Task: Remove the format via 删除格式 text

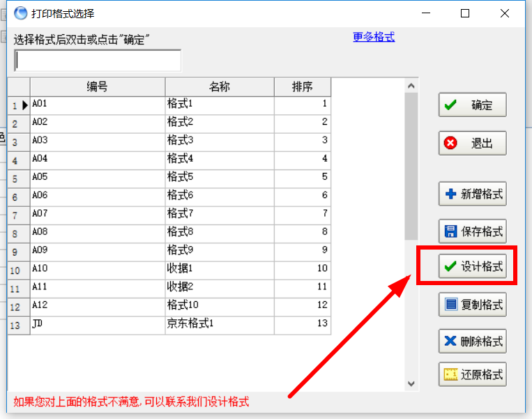Action: coord(481,341)
